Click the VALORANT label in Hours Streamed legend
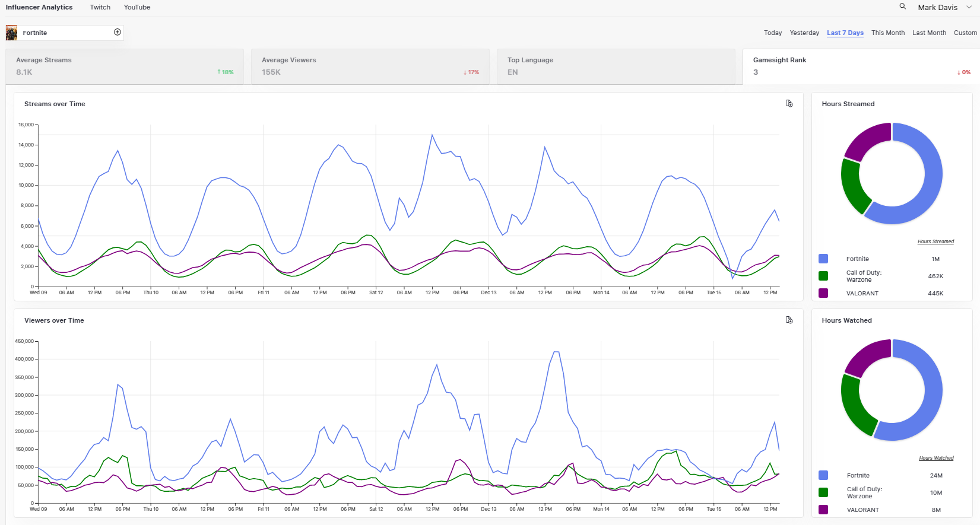The width and height of the screenshot is (980, 525). (x=862, y=293)
